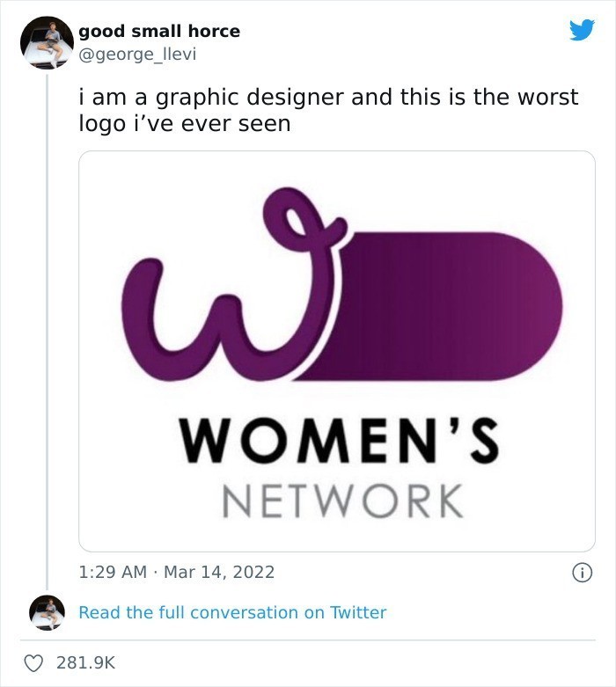Open the display name good small horce
Viewport: 616px width, 687px height.
pyautogui.click(x=159, y=31)
